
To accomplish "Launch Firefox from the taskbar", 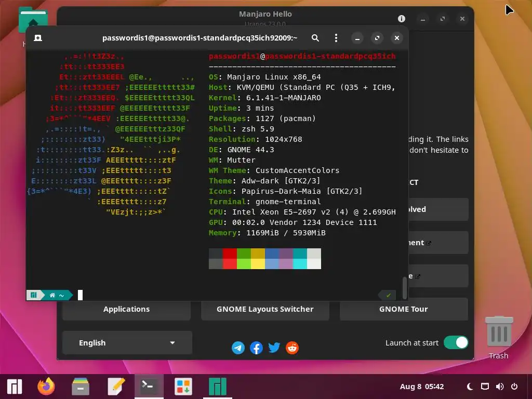I will (x=46, y=387).
